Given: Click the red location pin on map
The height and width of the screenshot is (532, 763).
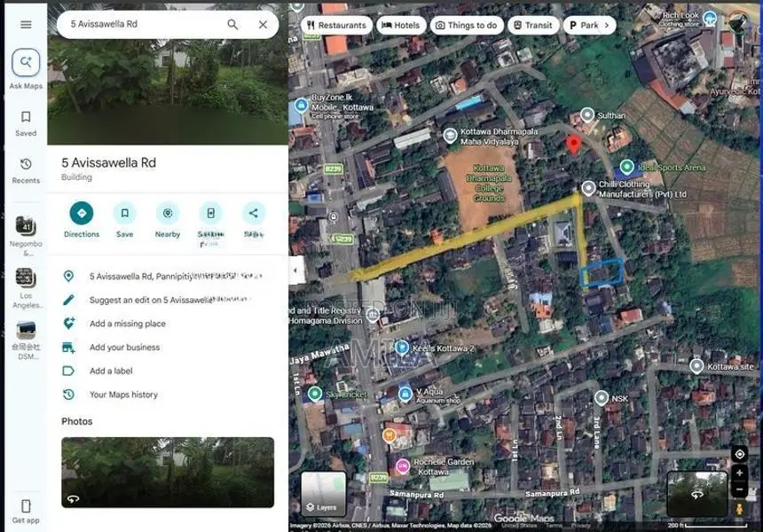Looking at the screenshot, I should [574, 145].
